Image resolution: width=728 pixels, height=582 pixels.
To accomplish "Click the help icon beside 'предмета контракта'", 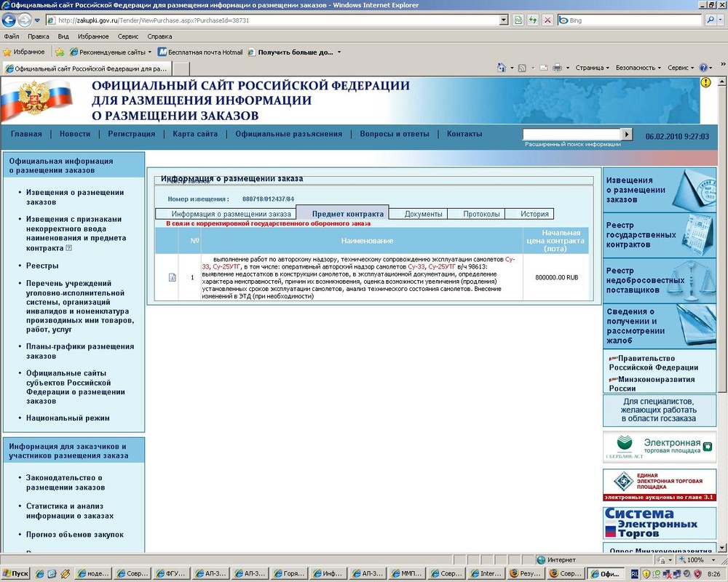I will [x=69, y=248].
